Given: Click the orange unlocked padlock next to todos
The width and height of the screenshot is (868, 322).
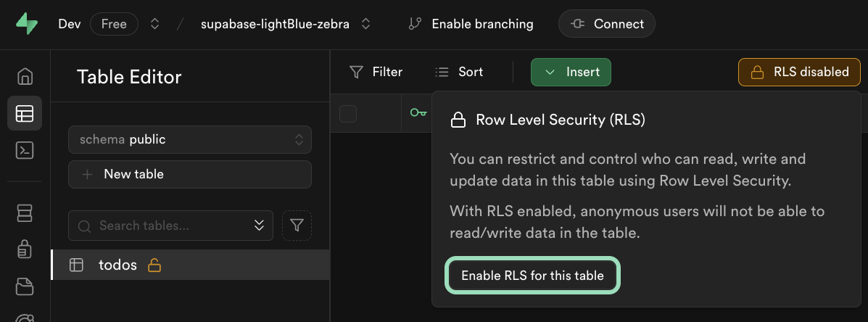Looking at the screenshot, I should 154,265.
